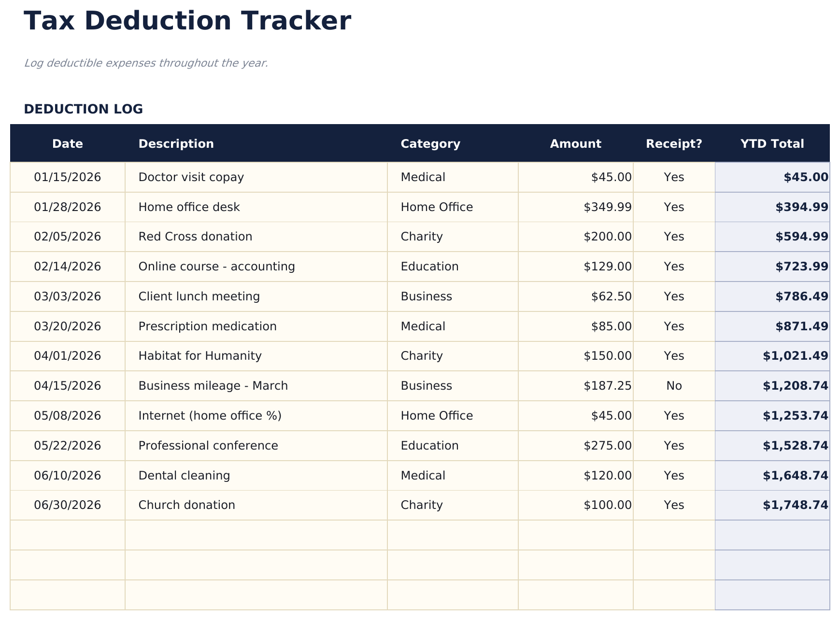
Task: Click the Red Cross donation row date cell
Action: 67,236
